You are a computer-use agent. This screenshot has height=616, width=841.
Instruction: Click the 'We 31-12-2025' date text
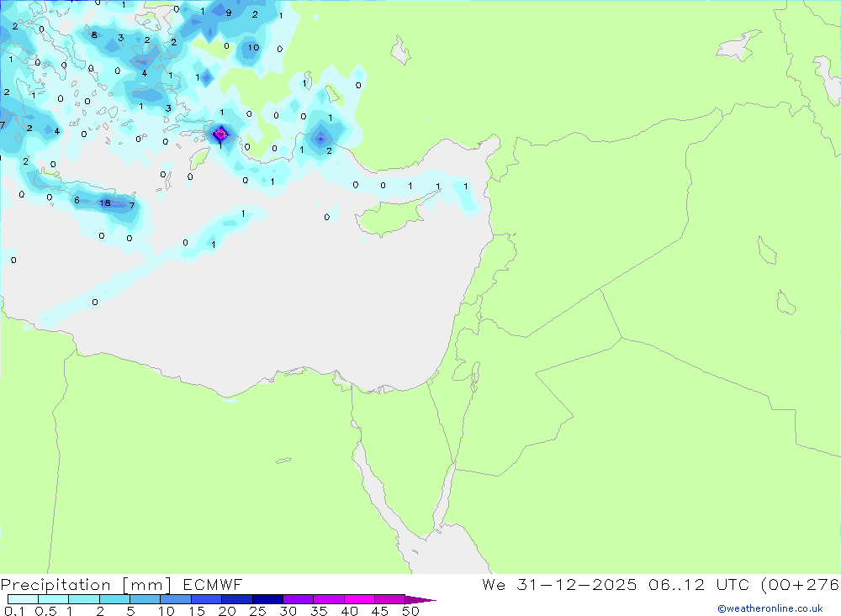point(559,584)
